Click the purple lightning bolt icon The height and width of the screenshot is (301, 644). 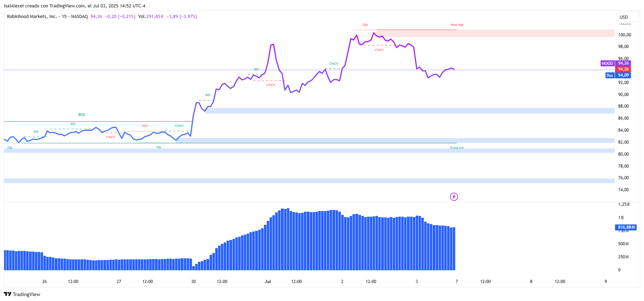pos(454,197)
